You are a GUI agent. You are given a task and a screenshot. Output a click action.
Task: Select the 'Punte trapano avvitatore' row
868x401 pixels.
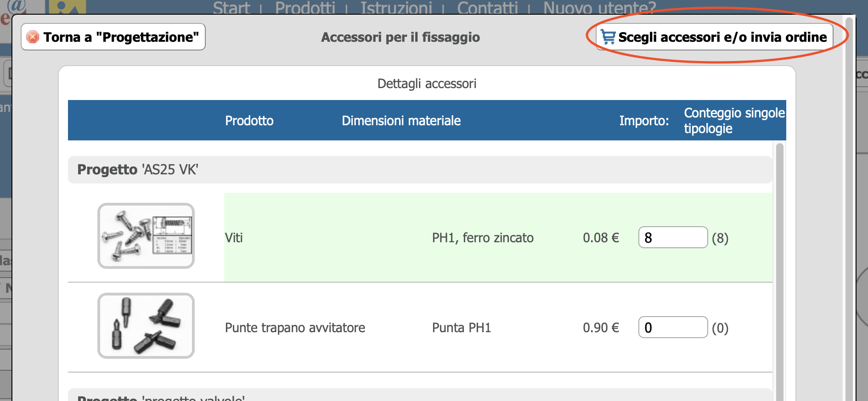[295, 328]
